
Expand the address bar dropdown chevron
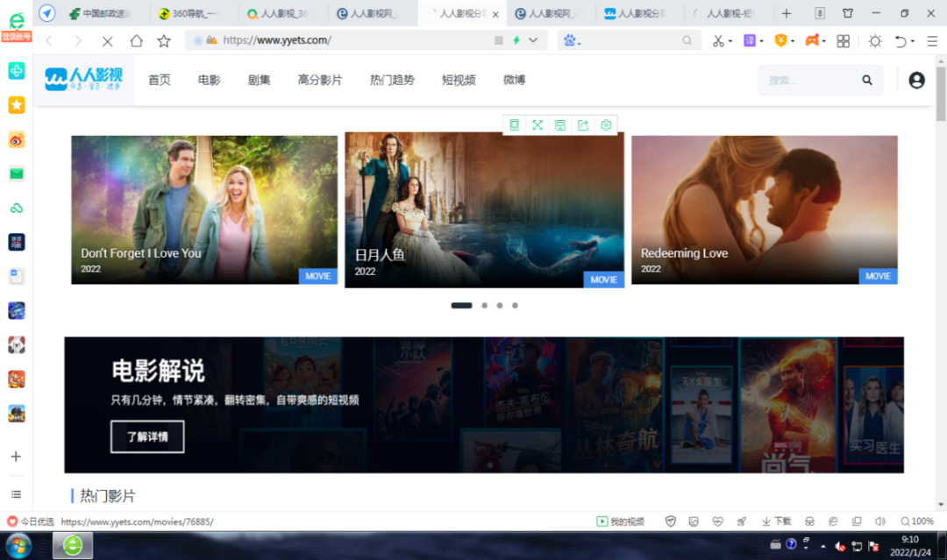533,40
